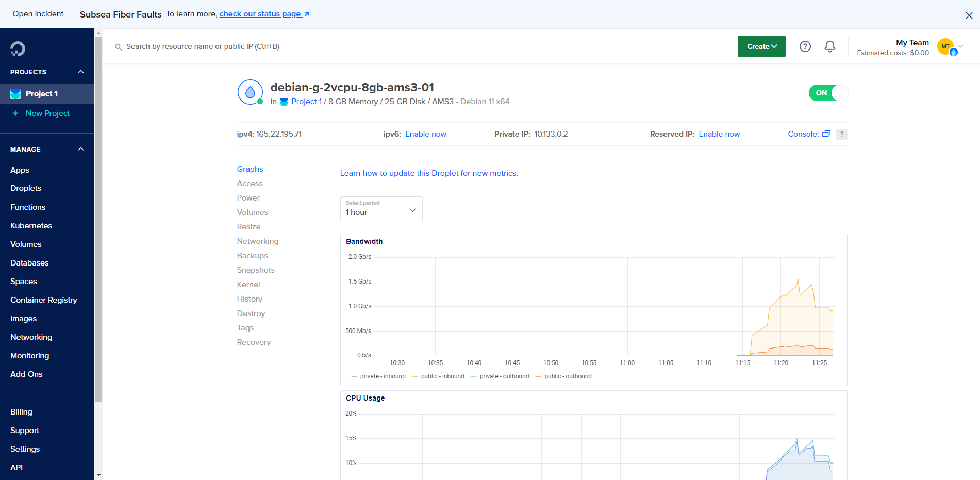This screenshot has height=480, width=980.
Task: Click the Droplet water-drop icon
Action: click(250, 92)
